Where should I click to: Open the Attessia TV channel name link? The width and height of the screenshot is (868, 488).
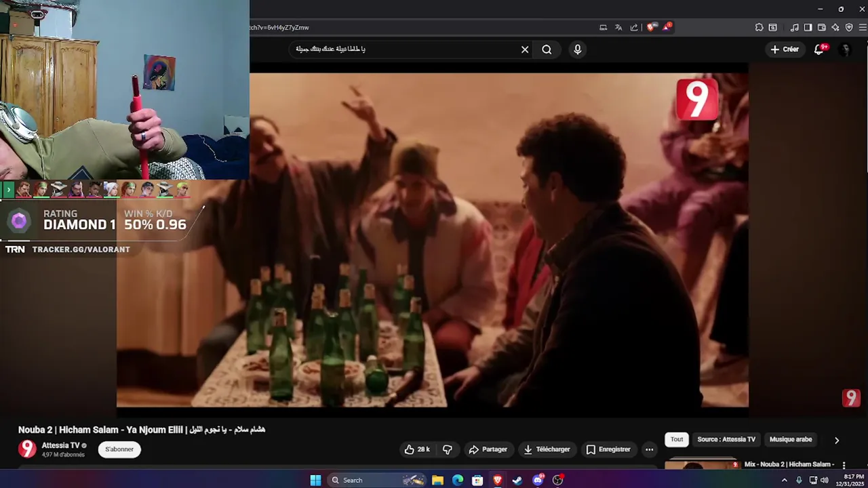tap(60, 445)
